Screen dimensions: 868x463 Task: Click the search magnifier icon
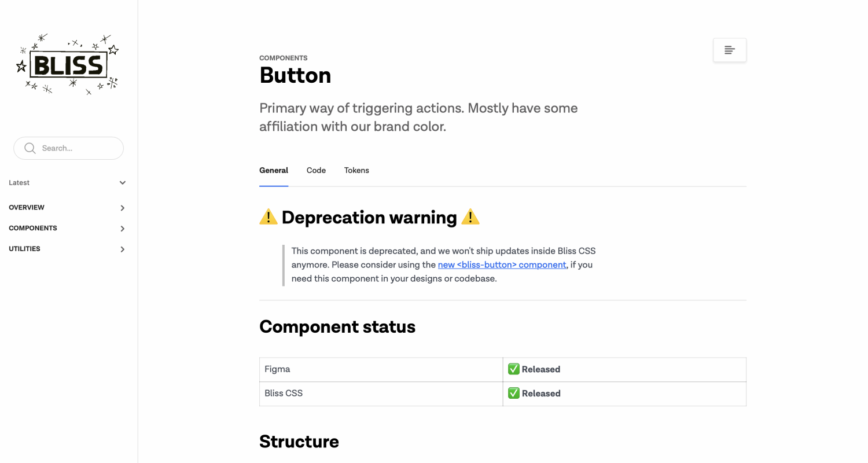[x=30, y=148]
